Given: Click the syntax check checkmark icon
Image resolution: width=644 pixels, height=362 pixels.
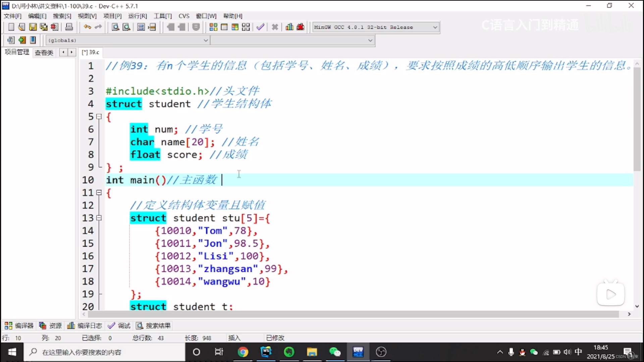Looking at the screenshot, I should tap(261, 27).
